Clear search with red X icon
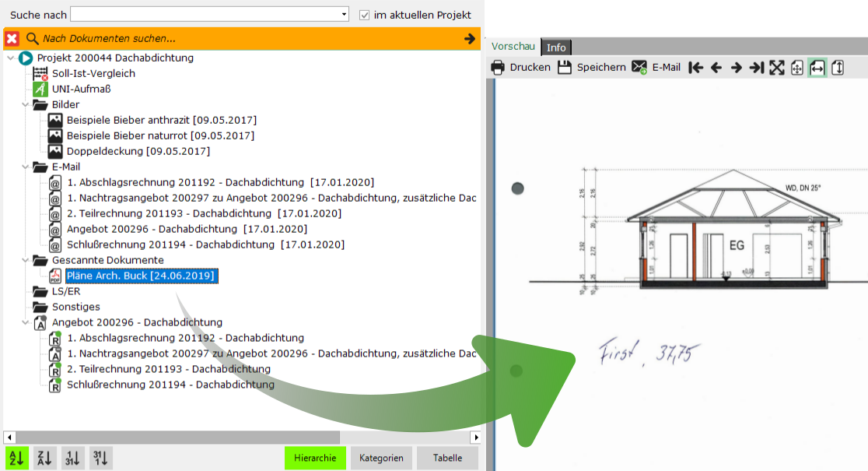The image size is (868, 471). coord(12,38)
